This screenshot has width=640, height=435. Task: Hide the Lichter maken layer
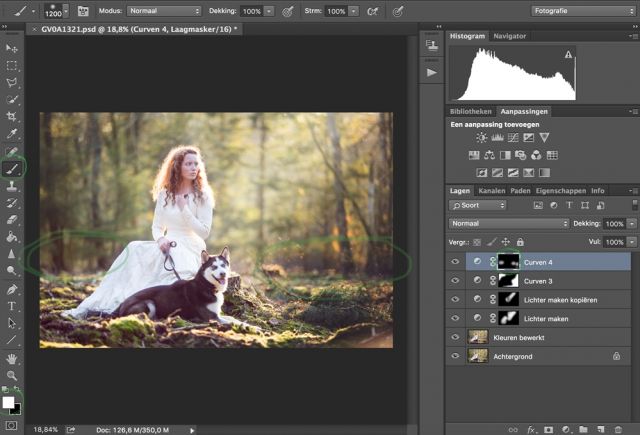pos(455,318)
